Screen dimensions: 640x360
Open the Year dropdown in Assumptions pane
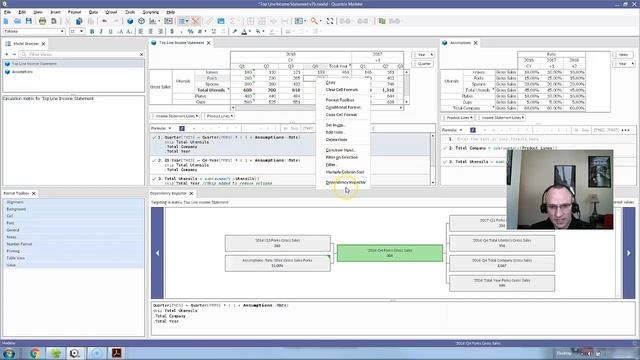(x=624, y=64)
